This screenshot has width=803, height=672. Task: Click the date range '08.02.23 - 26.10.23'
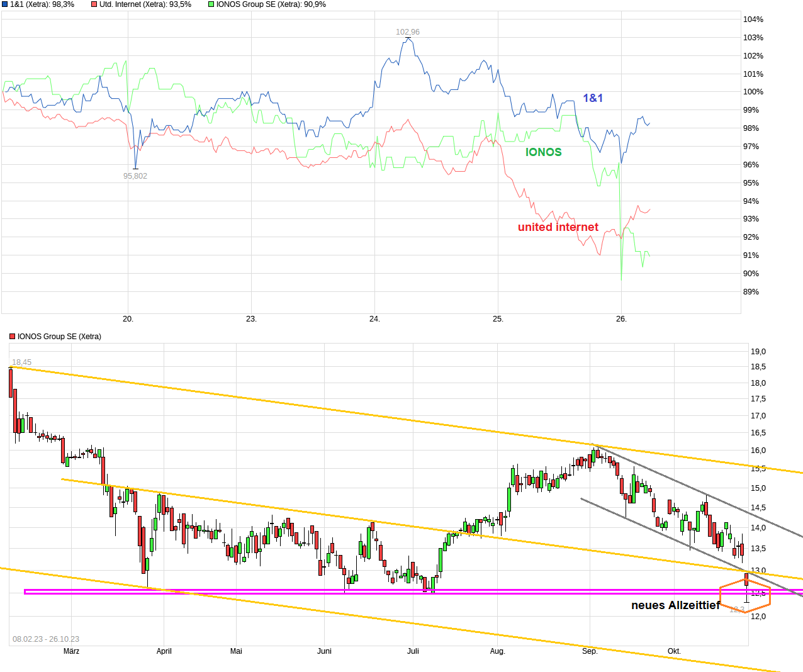point(46,639)
